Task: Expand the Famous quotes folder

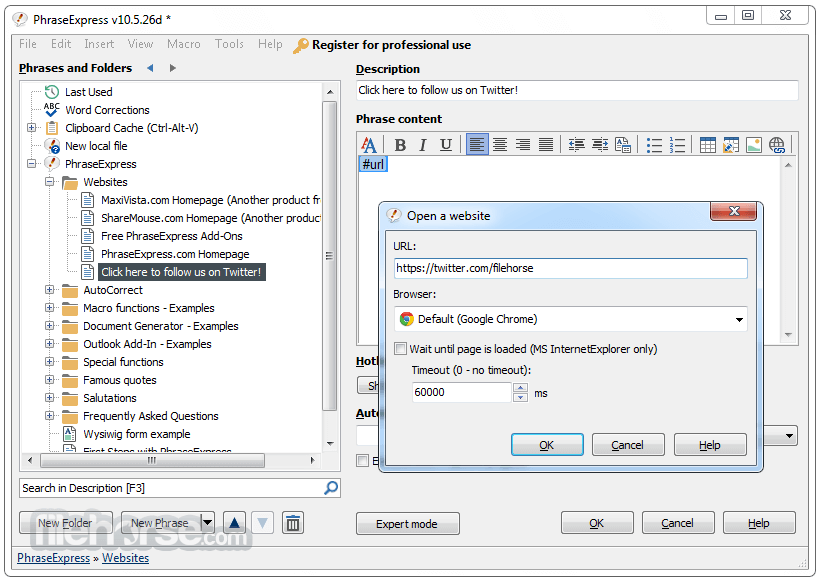Action: point(49,380)
